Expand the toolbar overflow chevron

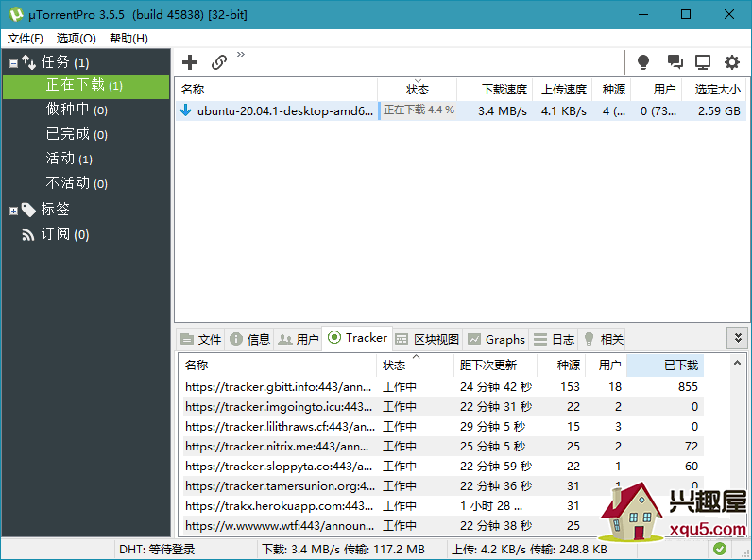click(241, 54)
